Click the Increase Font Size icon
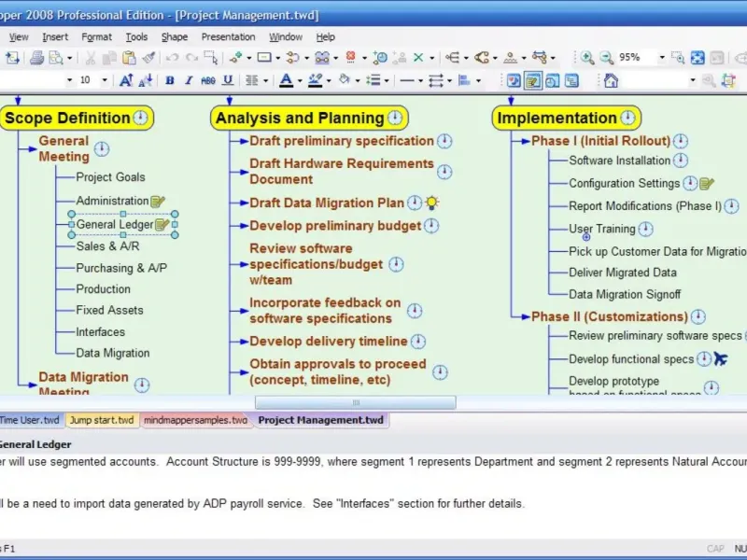This screenshot has width=747, height=560. 126,80
